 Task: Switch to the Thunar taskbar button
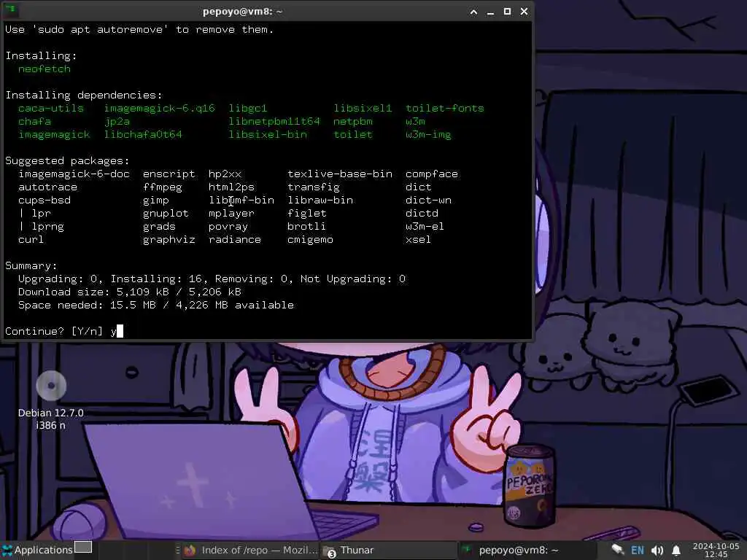(x=388, y=550)
